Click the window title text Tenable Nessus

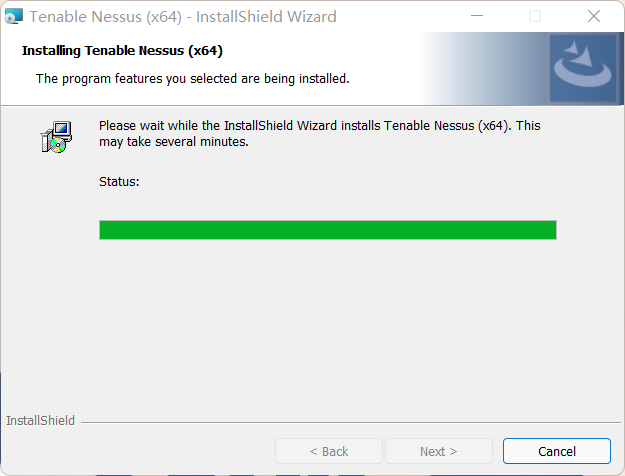[85, 17]
